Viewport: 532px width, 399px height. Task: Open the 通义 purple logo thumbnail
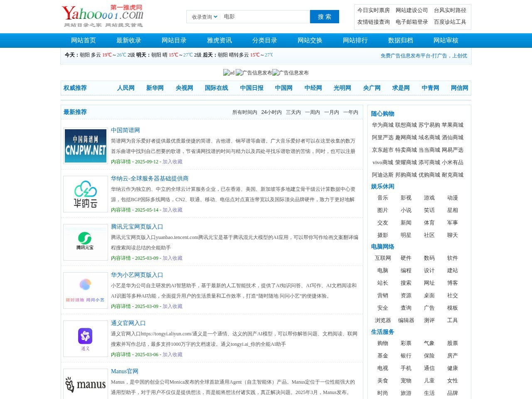(86, 339)
